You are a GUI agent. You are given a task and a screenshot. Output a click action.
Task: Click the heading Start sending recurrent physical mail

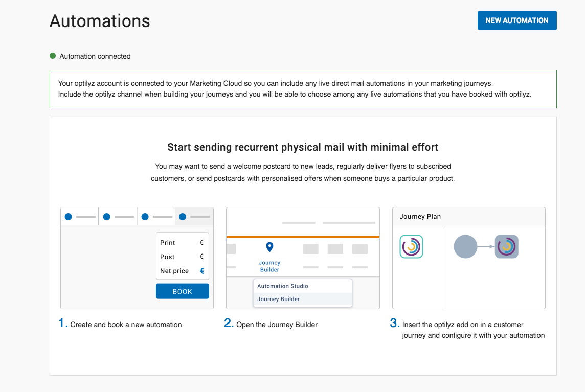click(303, 147)
